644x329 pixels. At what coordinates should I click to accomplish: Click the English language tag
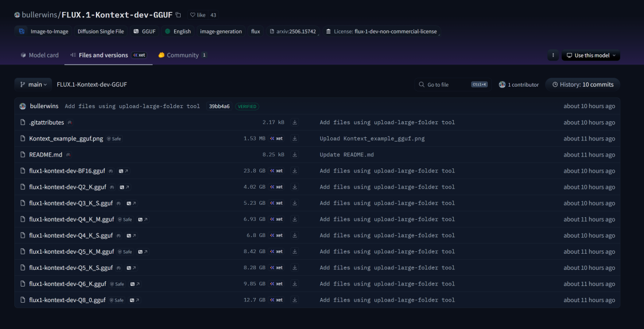tap(178, 31)
